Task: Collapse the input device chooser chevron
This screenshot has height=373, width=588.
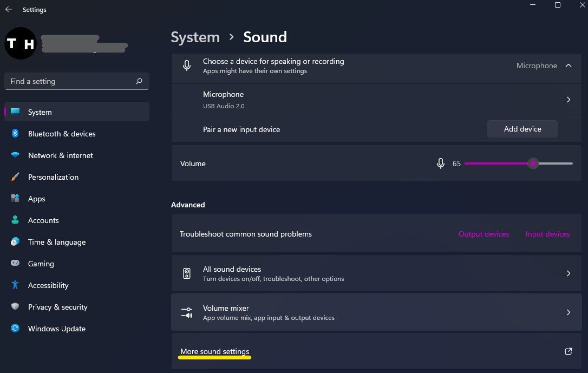Action: click(568, 66)
